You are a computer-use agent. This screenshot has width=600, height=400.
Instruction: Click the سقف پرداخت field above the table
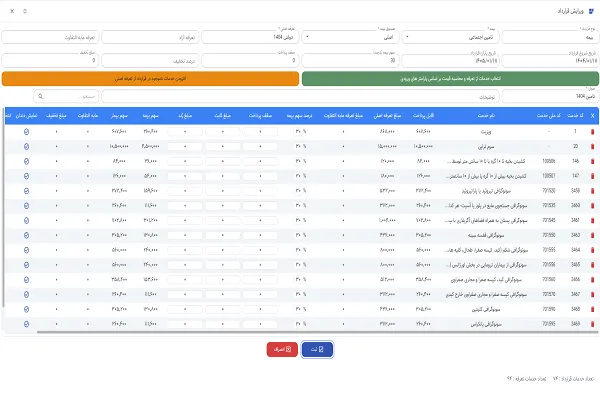pos(250,60)
